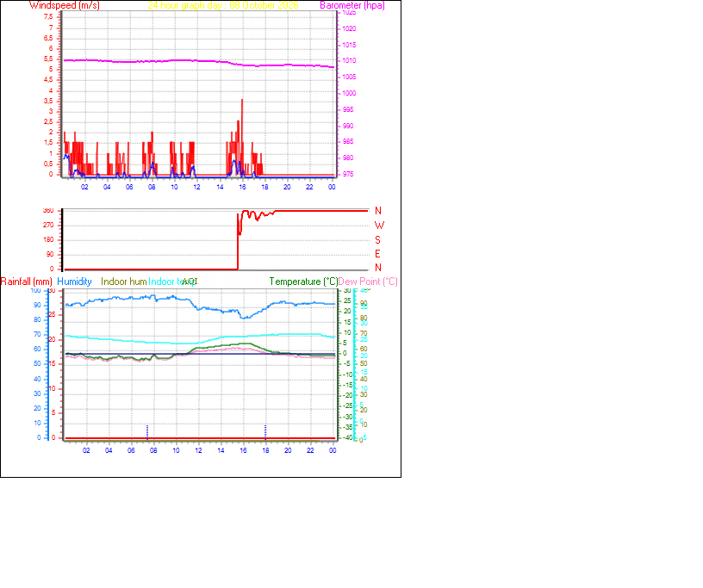703x588 pixels.
Task: Click the "180" wind direction axis value
Action: coord(48,239)
